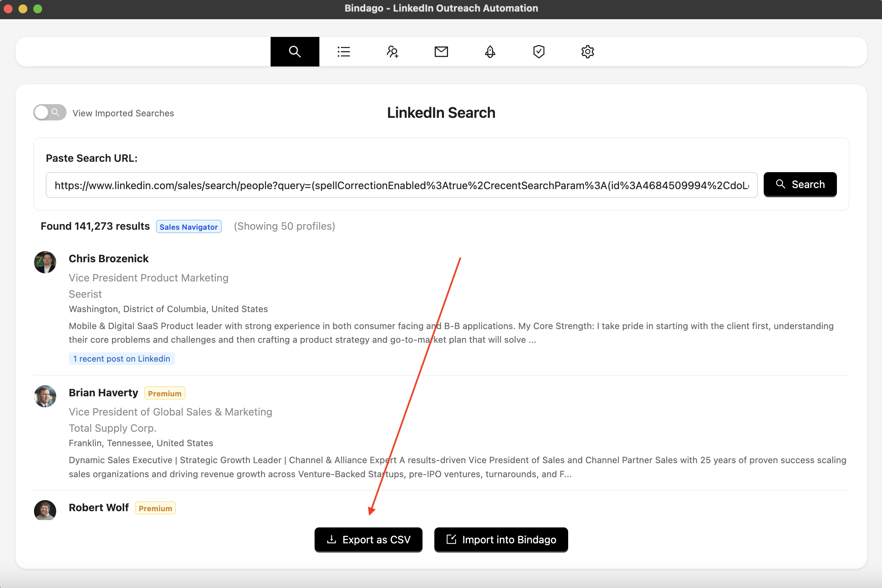
Task: Click Washington, District of Columbia location
Action: pos(168,309)
